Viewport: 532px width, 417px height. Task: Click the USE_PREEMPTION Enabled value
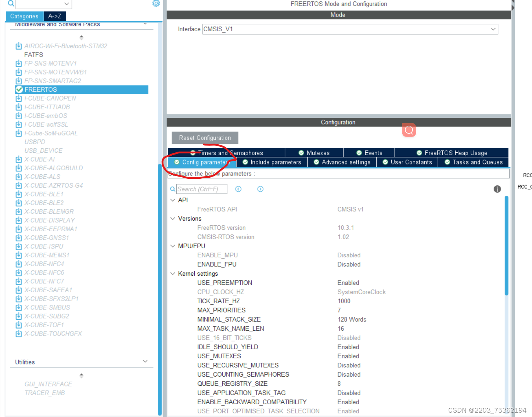(348, 283)
